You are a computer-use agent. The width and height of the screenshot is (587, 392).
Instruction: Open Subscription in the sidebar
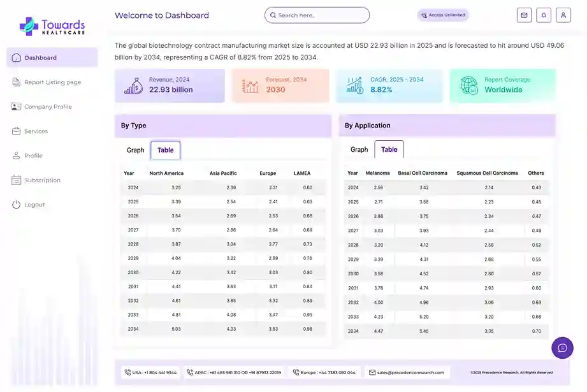[x=42, y=180]
